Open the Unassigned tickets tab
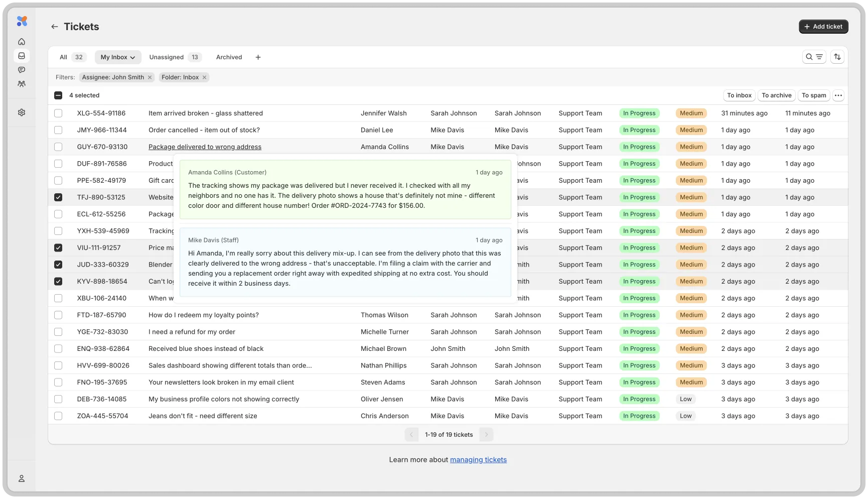Screen dimensions: 868x499 point(167,57)
